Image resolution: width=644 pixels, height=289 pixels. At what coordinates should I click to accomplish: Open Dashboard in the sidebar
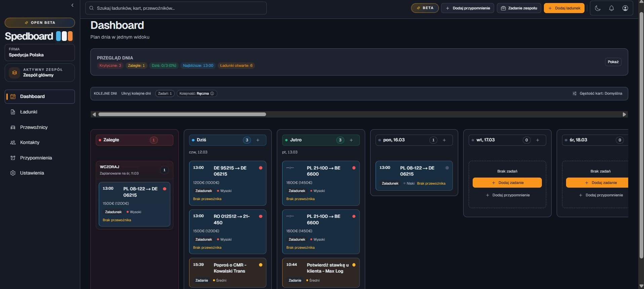point(40,97)
